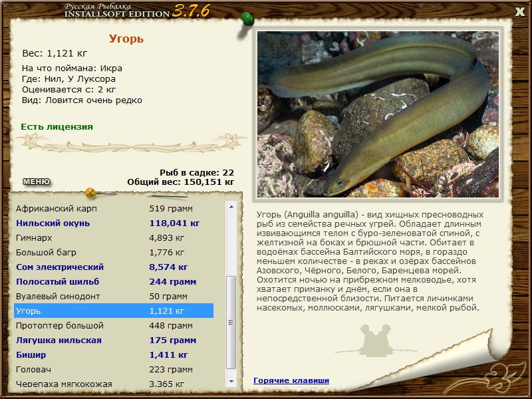Pick Гимнарх from the catch list
The width and height of the screenshot is (532, 399).
pos(114,238)
